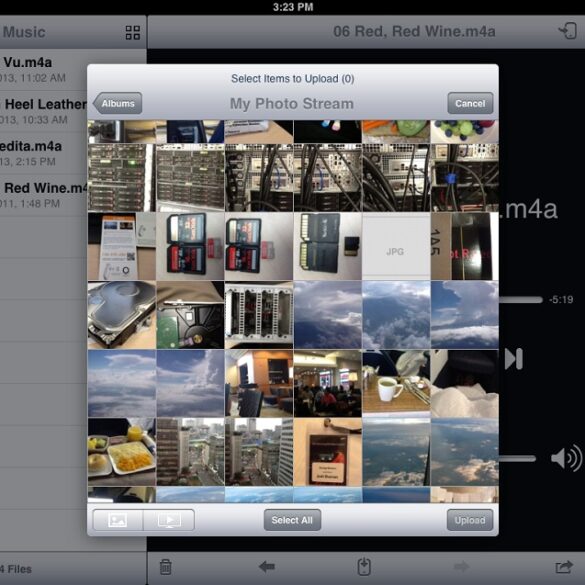Viewport: 585px width, 585px height.
Task: Tap the back arrow in bottom toolbar
Action: pyautogui.click(x=267, y=567)
